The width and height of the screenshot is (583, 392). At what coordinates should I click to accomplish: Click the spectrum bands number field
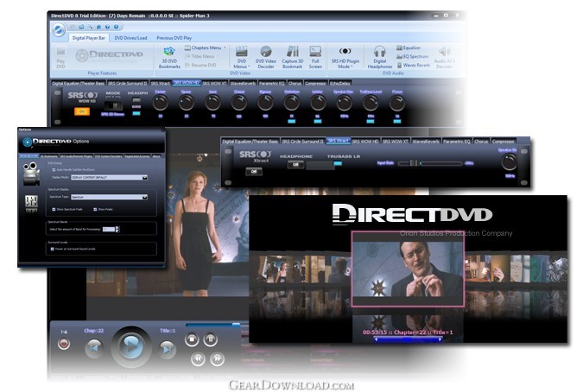(109, 230)
